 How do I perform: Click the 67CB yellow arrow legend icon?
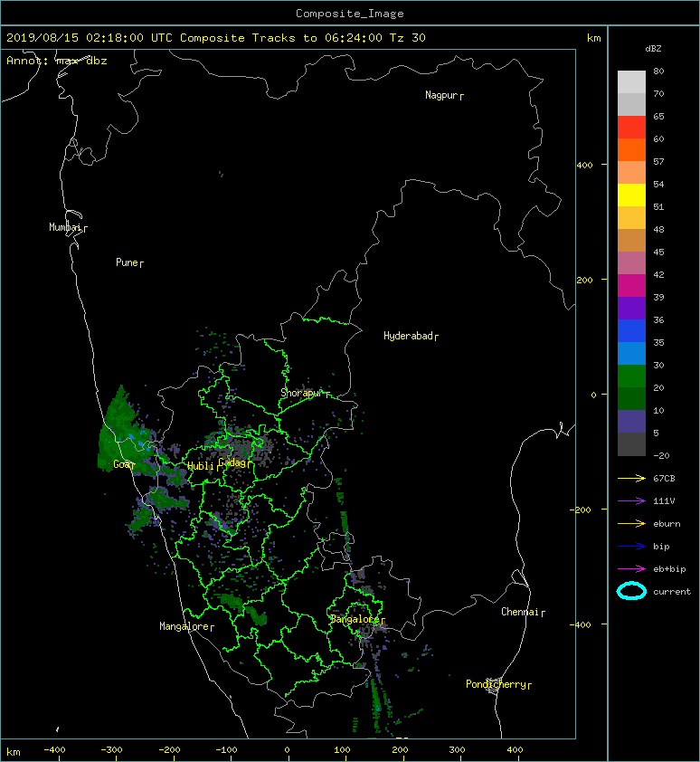click(x=631, y=478)
